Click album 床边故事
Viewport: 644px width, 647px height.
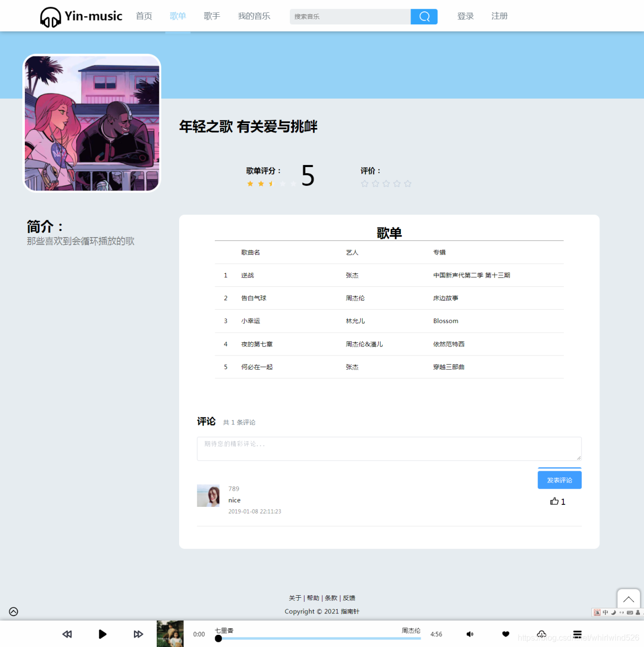446,298
